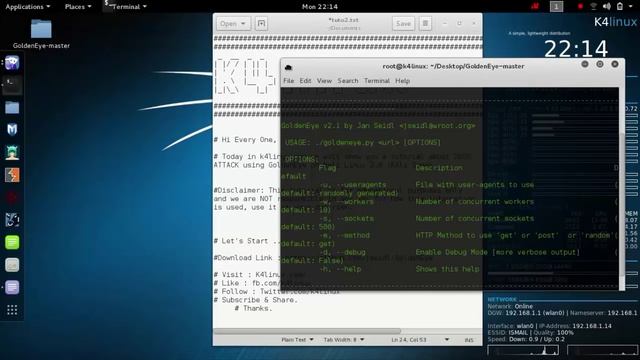The height and width of the screenshot is (360, 640).
Task: Open the Places menu in the top bar
Action: point(78,7)
